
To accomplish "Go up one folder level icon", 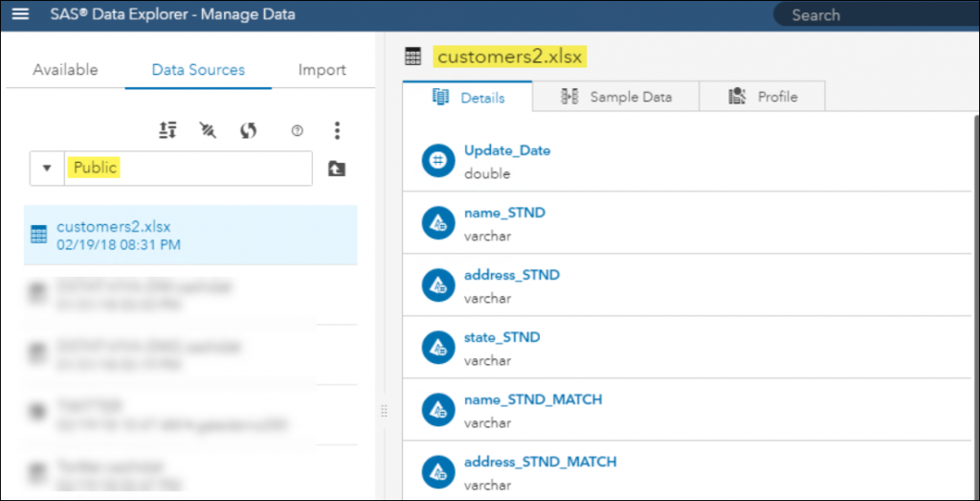I will [x=336, y=169].
